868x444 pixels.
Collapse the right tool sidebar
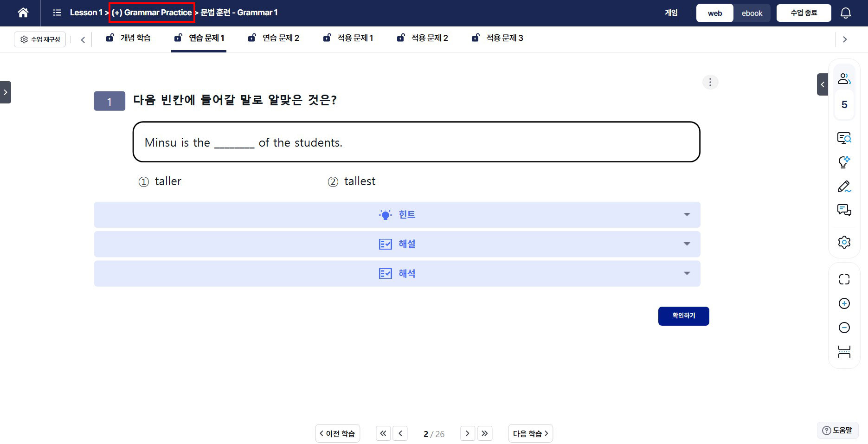822,84
